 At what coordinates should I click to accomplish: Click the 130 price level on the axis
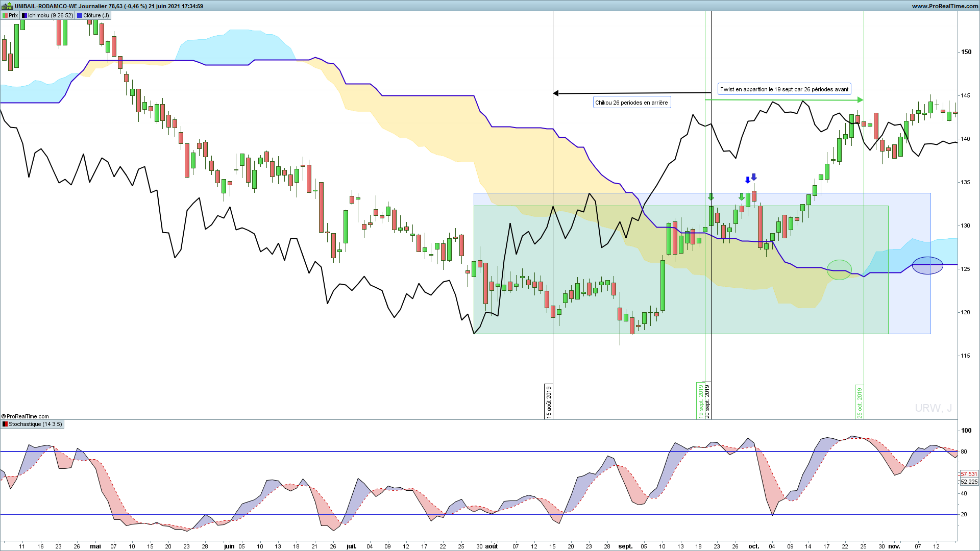pyautogui.click(x=966, y=226)
